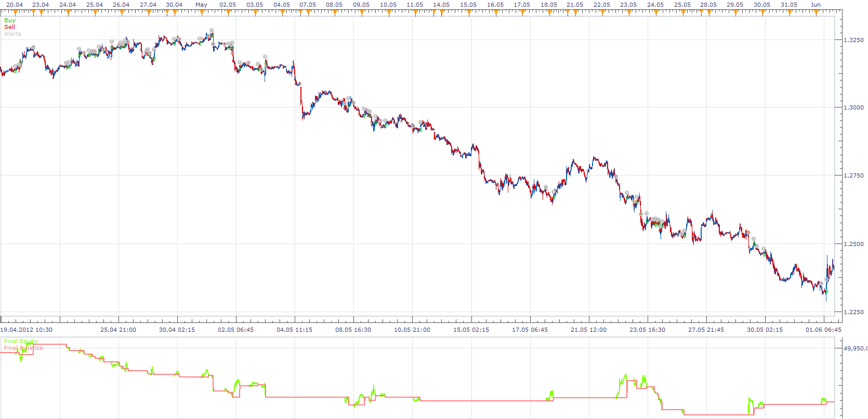Click the 17.05 06:45 time label

(530, 330)
